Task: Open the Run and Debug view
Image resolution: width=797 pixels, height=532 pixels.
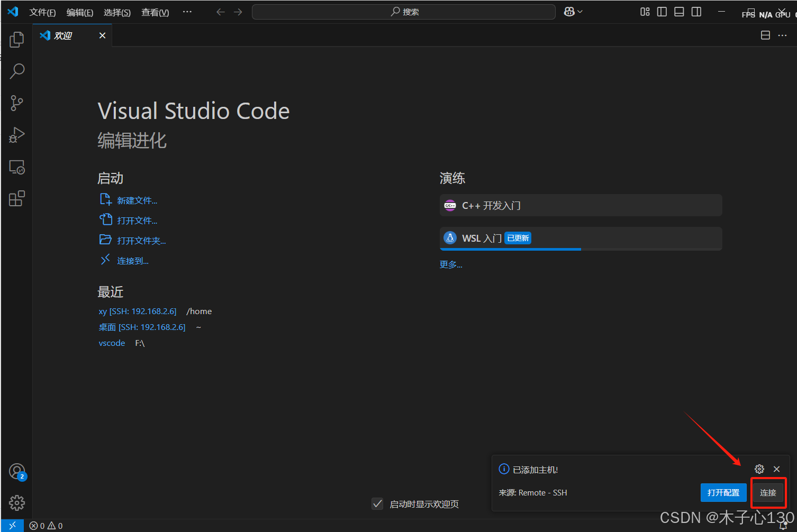Action: coord(17,135)
